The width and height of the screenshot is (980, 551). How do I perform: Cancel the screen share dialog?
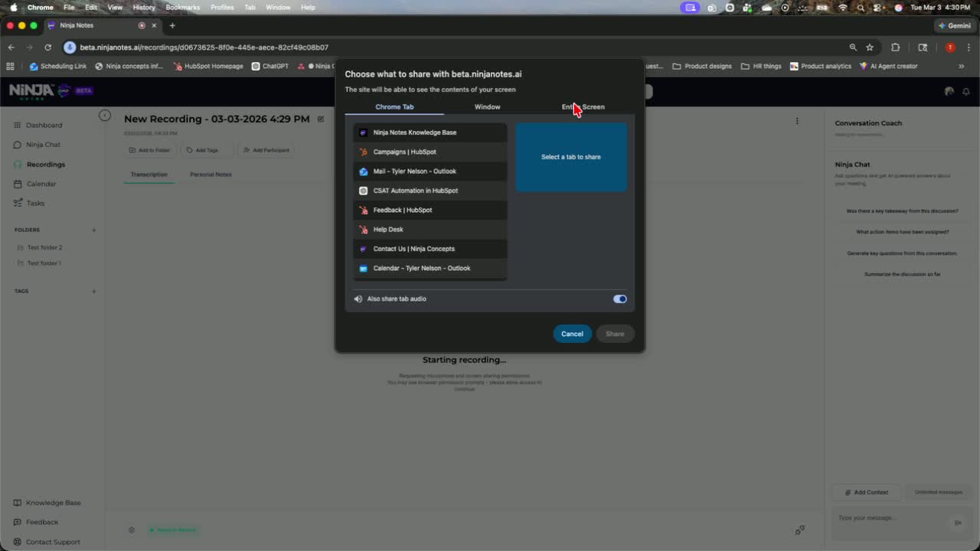[x=572, y=334]
